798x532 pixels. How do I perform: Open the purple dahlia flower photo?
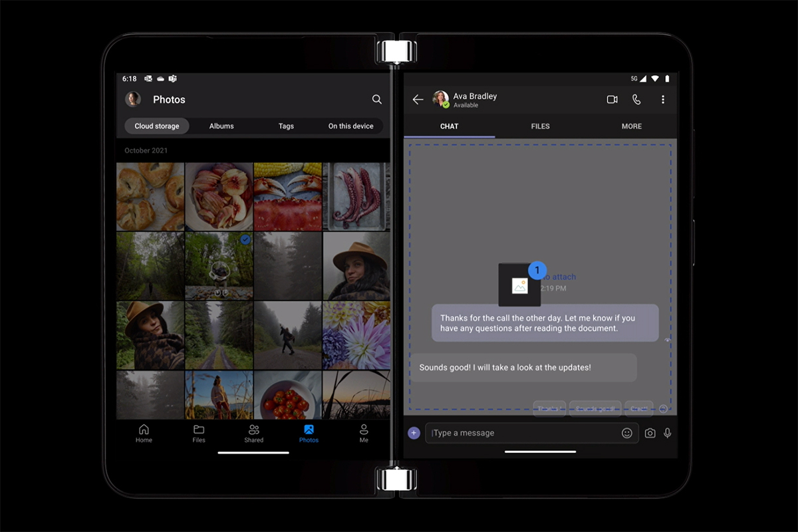pyautogui.click(x=356, y=335)
